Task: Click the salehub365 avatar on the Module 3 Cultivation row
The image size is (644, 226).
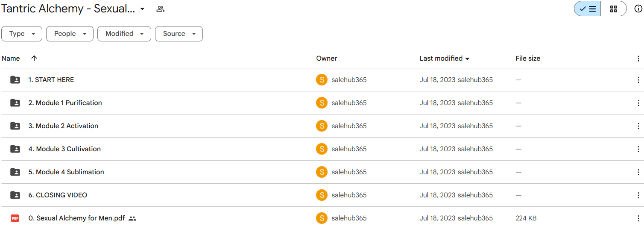Action: (322, 149)
